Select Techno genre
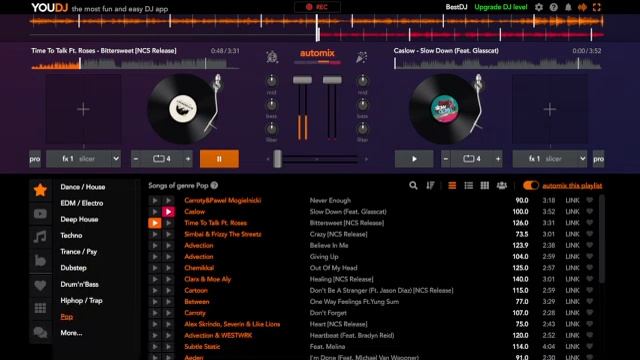 (71, 236)
